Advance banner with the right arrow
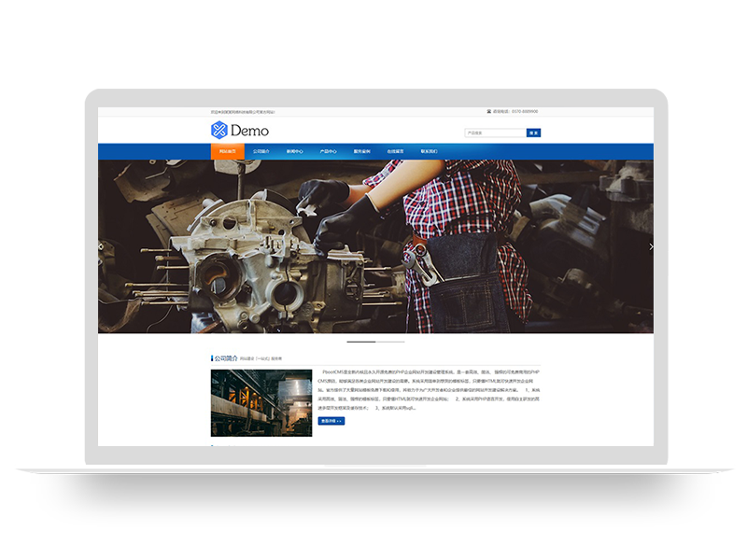Viewport: 747px width, 560px height. tap(651, 246)
